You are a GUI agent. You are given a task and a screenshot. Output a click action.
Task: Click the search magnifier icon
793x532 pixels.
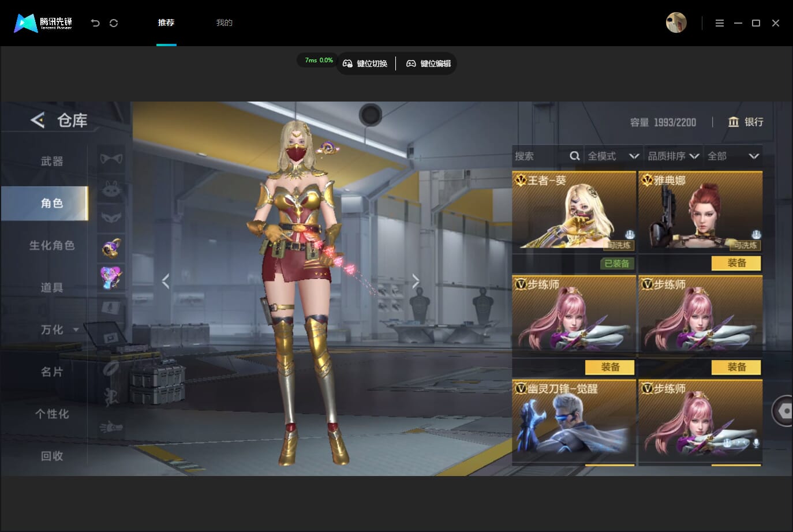pos(575,156)
